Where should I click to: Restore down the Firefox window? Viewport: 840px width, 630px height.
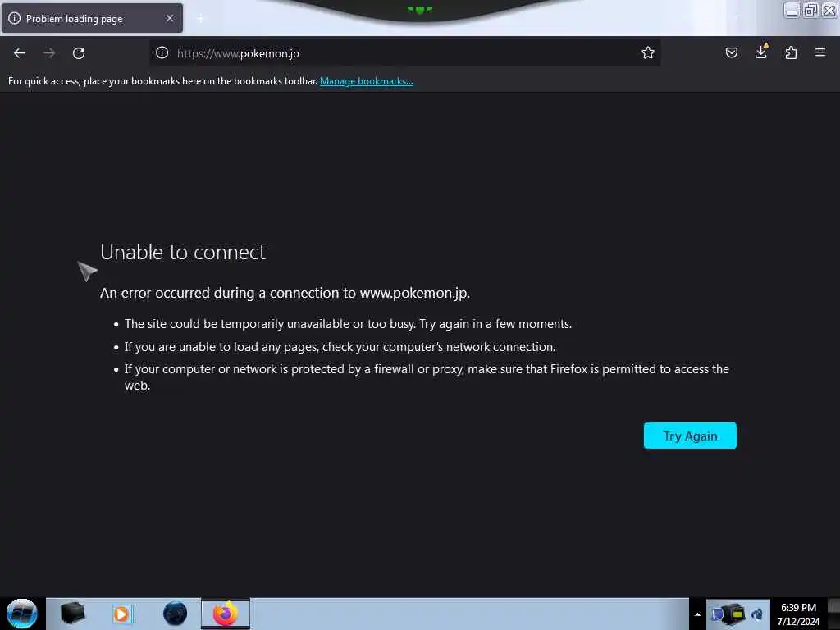(x=810, y=10)
